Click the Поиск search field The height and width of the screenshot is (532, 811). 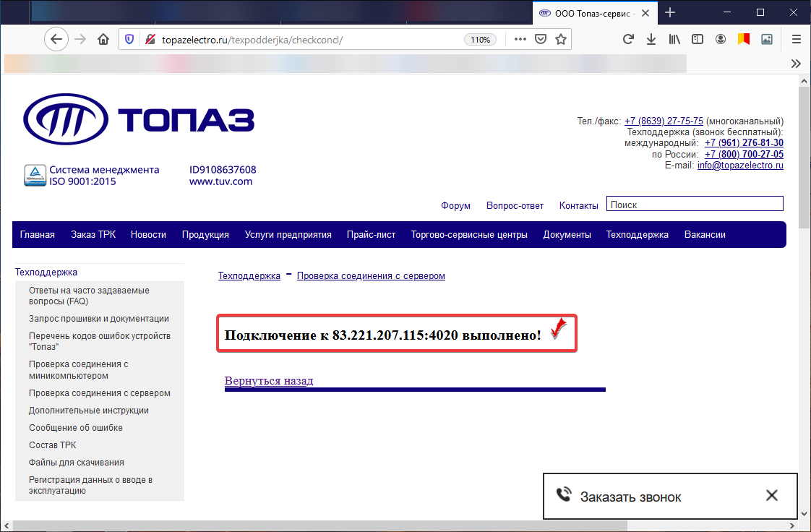pos(695,205)
